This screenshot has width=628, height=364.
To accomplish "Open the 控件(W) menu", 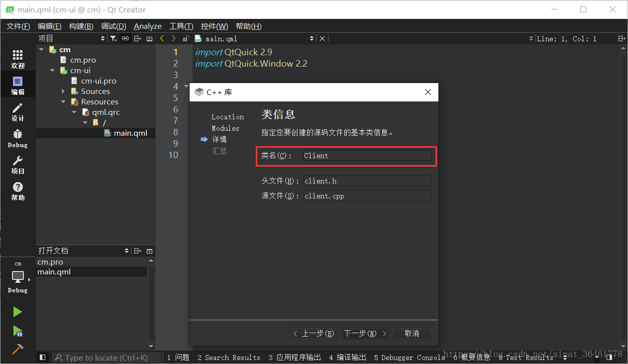I will [214, 26].
